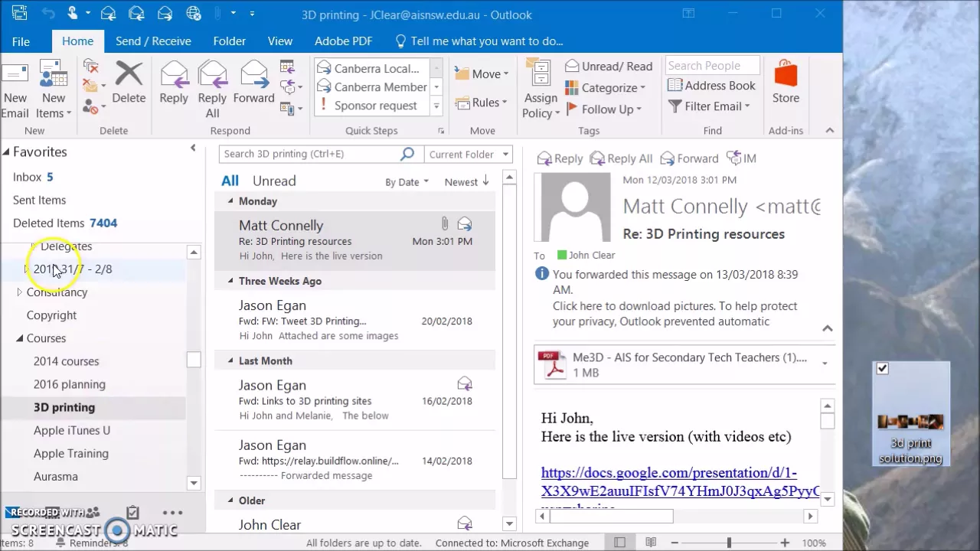Image resolution: width=980 pixels, height=551 pixels.
Task: Click the Meeting reply icon in Respond group
Action: [x=288, y=67]
